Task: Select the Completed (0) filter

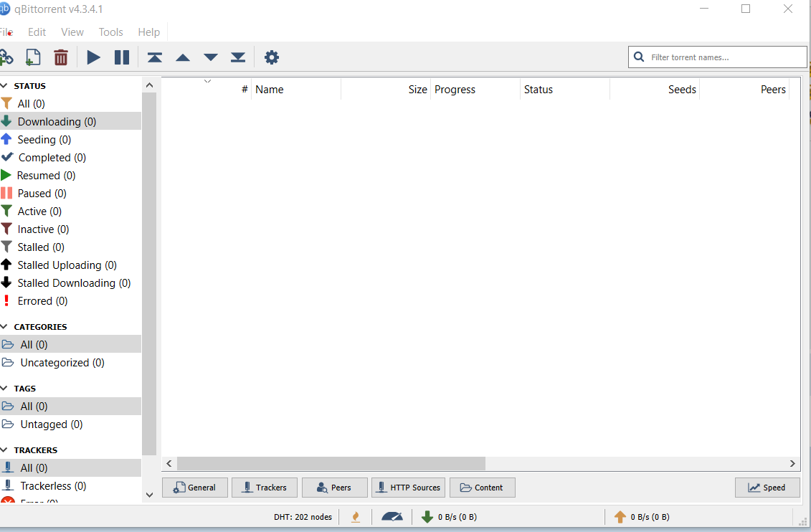Action: tap(70, 157)
